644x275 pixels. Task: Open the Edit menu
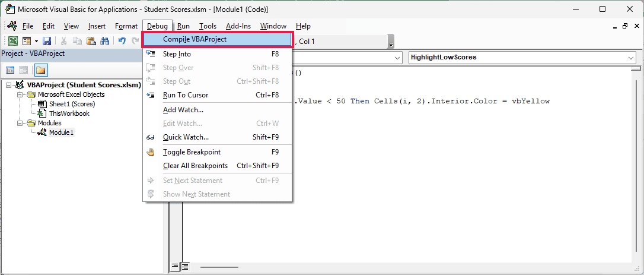49,26
